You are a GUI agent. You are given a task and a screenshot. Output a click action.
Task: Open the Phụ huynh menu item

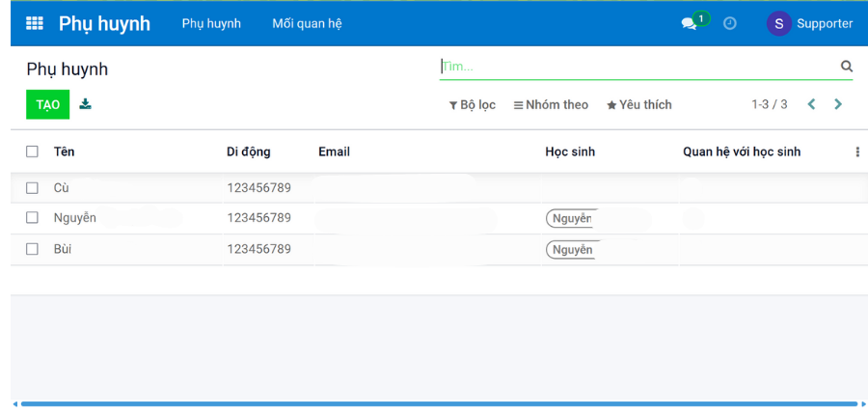211,23
